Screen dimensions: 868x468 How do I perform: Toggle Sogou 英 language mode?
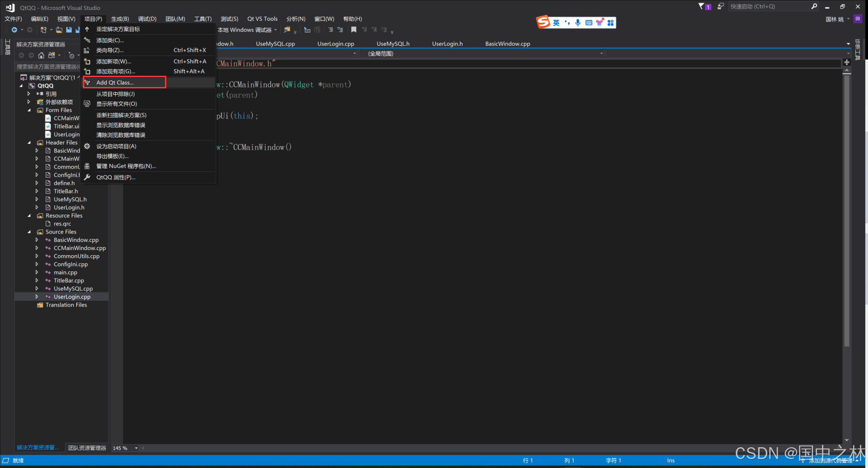556,23
